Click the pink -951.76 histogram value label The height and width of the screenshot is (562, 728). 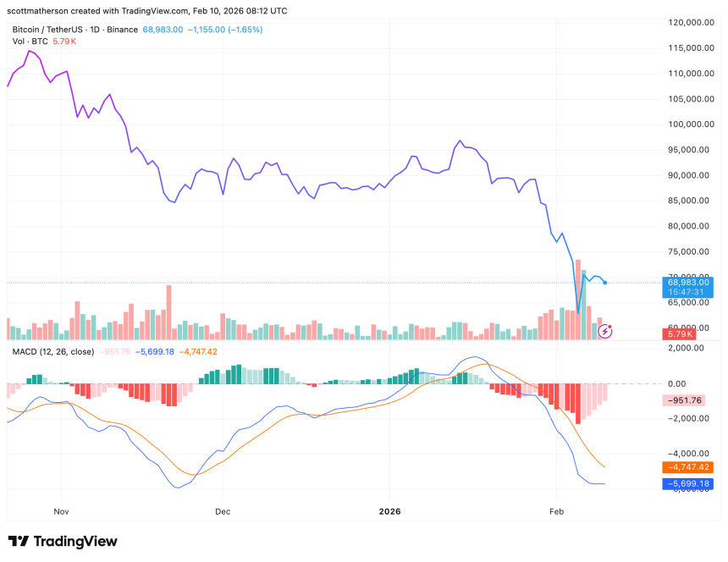687,401
